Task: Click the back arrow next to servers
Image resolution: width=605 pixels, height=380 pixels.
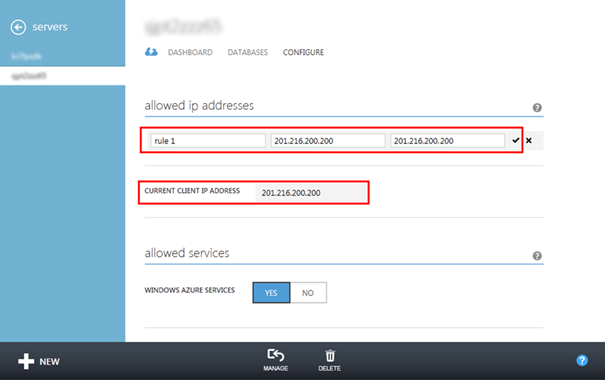Action: pyautogui.click(x=18, y=27)
